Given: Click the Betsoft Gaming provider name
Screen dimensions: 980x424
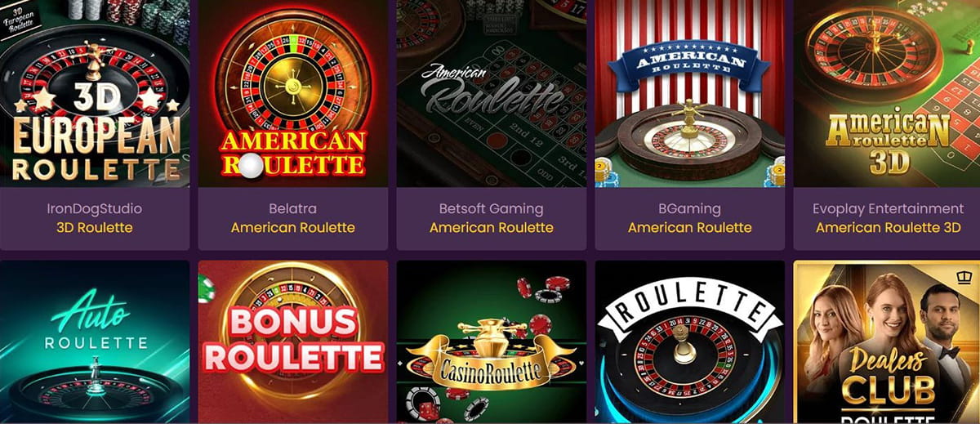Looking at the screenshot, I should [x=492, y=208].
